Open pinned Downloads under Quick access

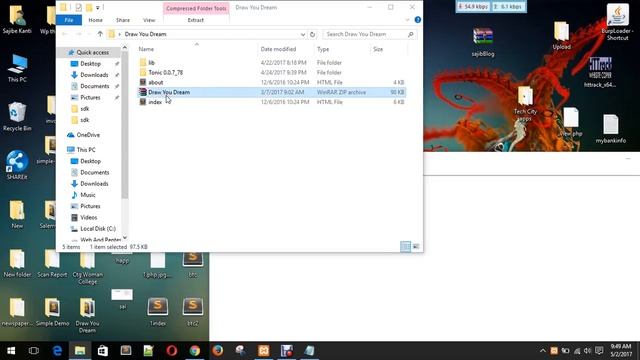coord(94,75)
